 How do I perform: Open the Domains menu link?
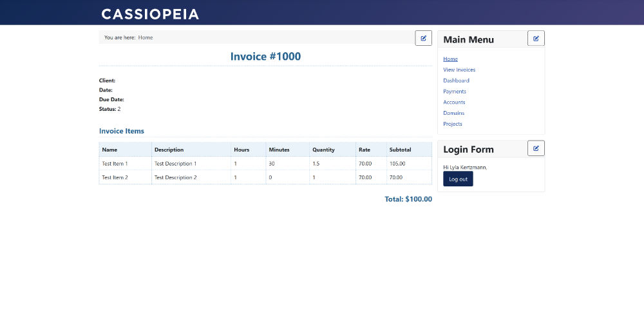point(453,113)
